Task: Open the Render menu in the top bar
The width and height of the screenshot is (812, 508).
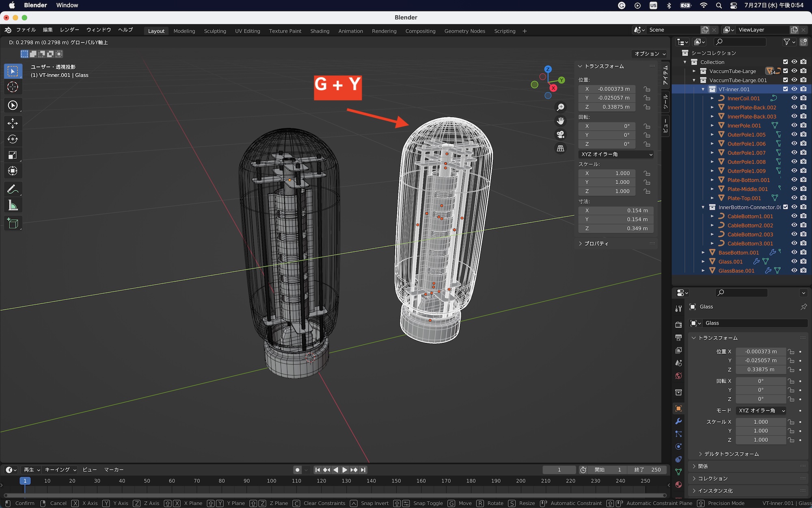Action: (x=69, y=30)
